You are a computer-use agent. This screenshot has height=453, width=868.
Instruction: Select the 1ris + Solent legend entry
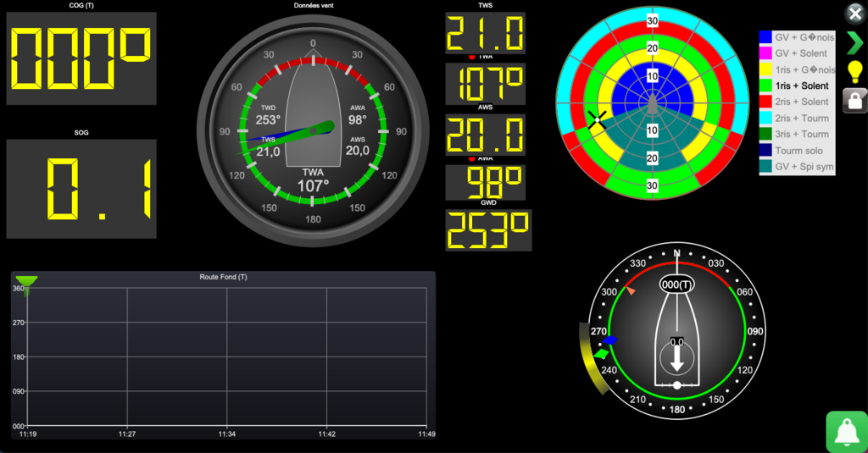(797, 86)
